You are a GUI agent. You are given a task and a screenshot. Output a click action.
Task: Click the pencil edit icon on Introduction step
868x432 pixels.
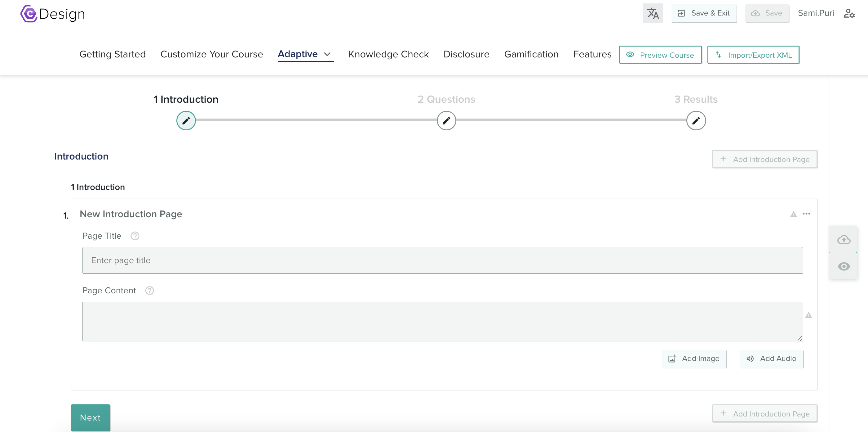point(185,120)
